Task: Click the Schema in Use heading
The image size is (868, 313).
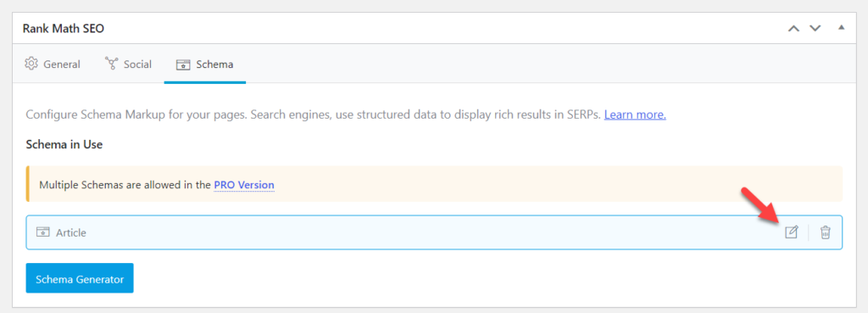Action: pos(64,144)
